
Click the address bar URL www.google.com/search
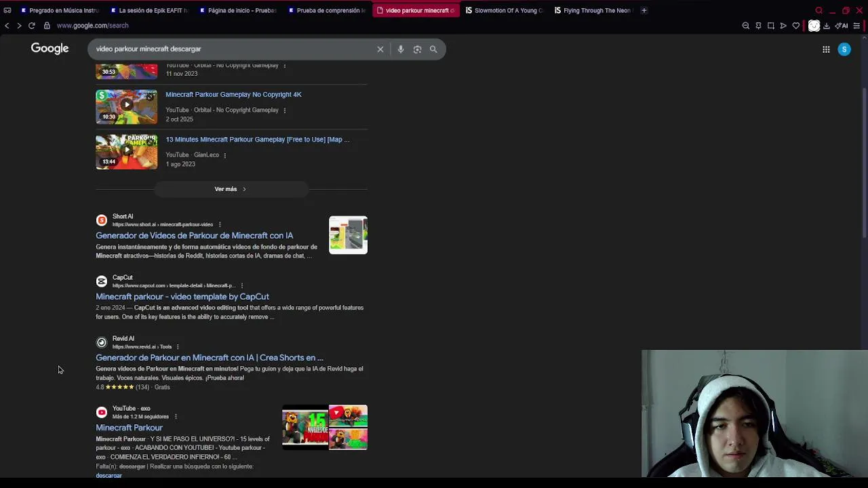92,26
